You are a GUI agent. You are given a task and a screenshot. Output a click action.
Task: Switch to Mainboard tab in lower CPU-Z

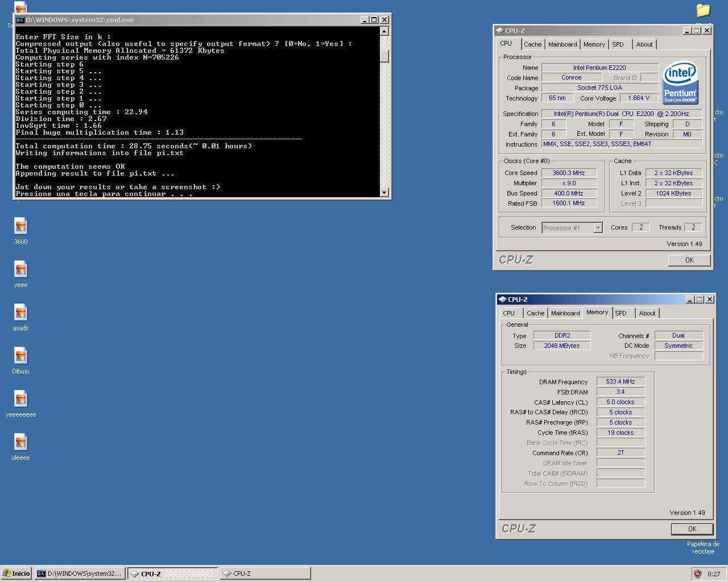pyautogui.click(x=565, y=313)
